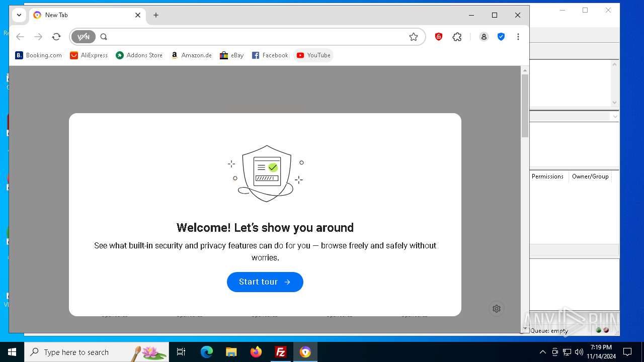Screen dimensions: 644x362
Task: Click the browser scrollbar down arrow
Action: [525, 329]
